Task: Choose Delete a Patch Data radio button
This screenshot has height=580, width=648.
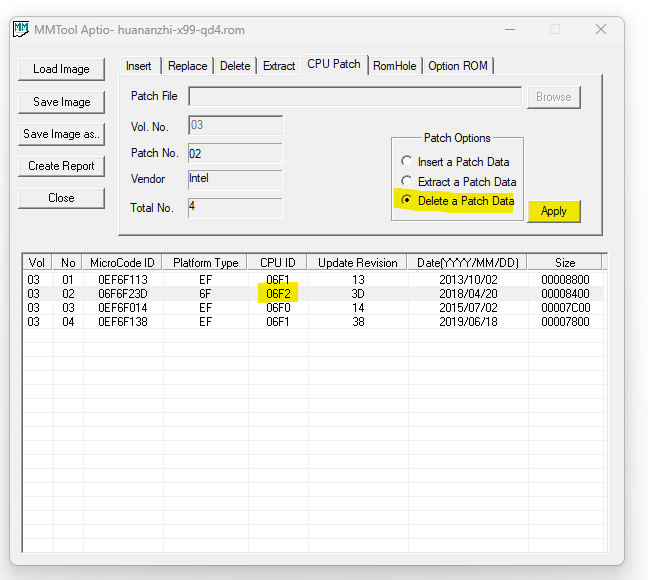Action: tap(406, 201)
